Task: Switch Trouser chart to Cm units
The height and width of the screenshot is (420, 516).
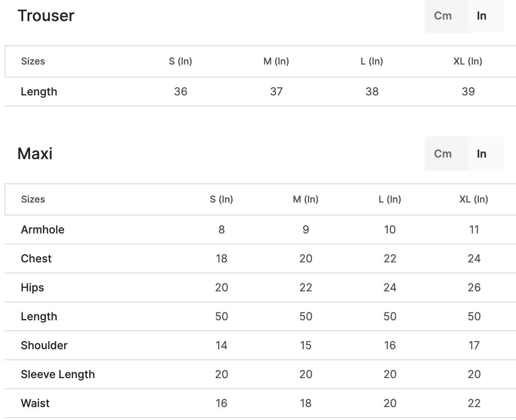Action: [x=443, y=16]
